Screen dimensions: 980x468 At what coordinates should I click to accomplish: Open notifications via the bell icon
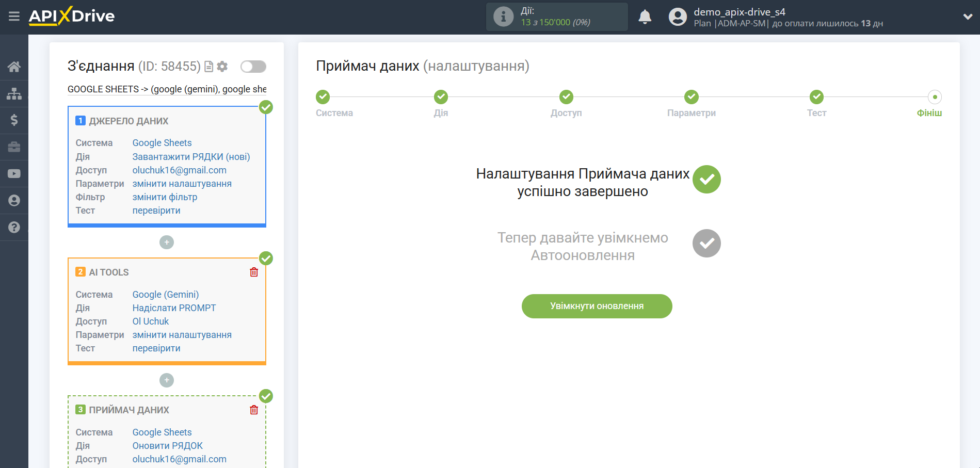645,17
